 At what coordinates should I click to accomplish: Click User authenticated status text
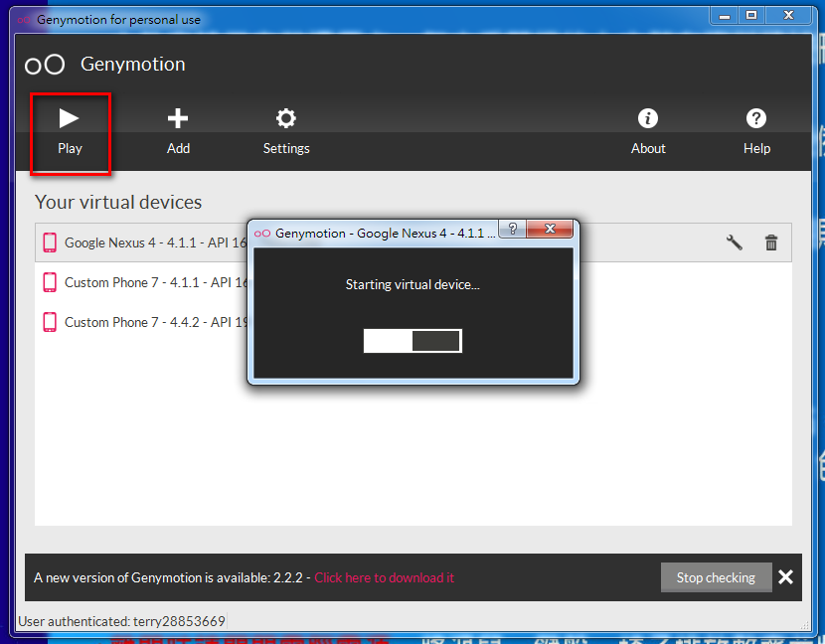point(121,621)
